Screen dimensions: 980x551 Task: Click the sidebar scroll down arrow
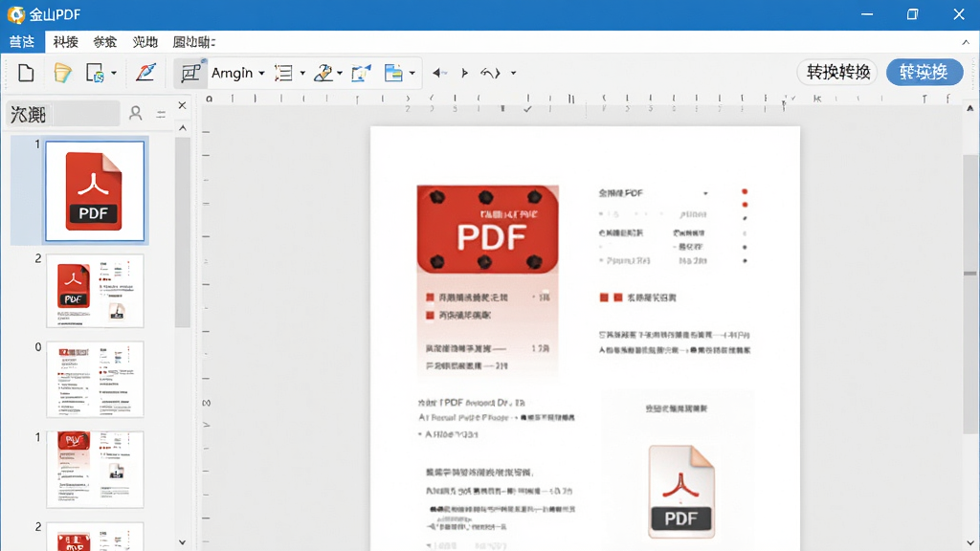point(183,542)
